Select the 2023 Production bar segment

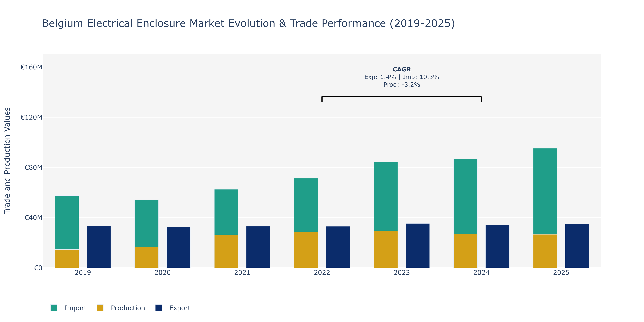[386, 249]
